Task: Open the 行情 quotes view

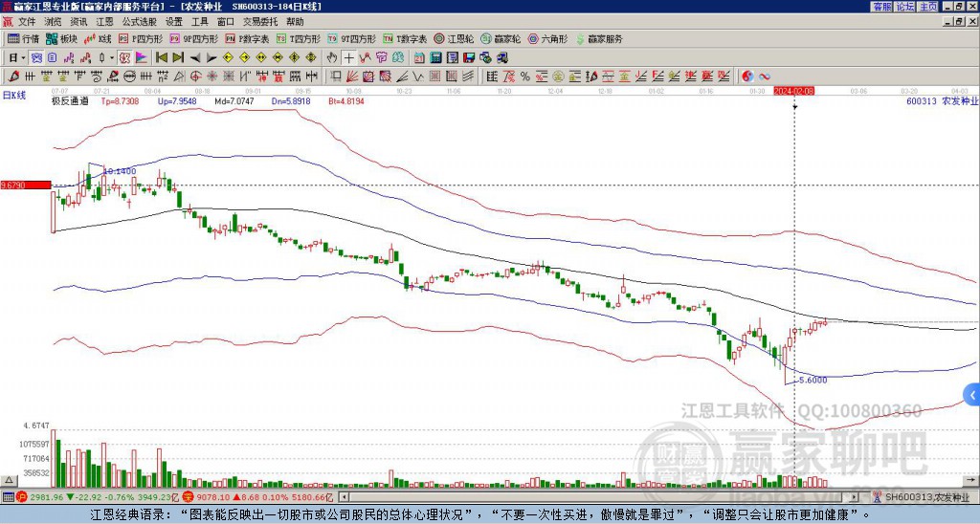Action: [x=23, y=38]
